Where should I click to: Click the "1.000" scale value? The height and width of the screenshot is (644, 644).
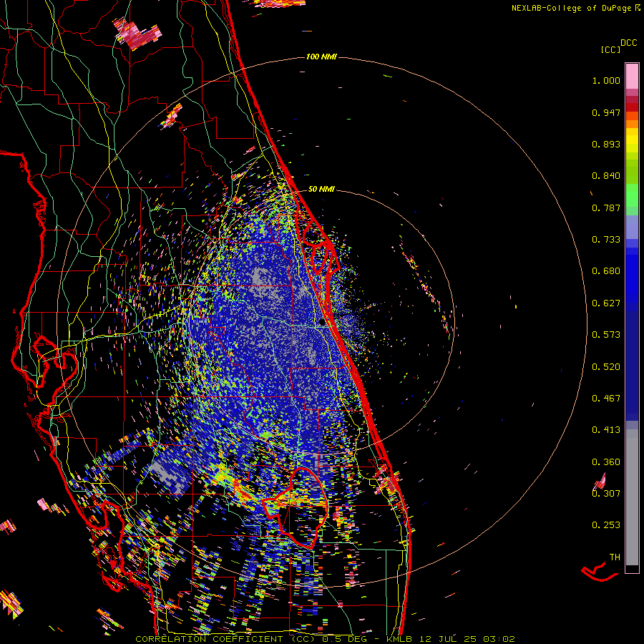point(606,80)
